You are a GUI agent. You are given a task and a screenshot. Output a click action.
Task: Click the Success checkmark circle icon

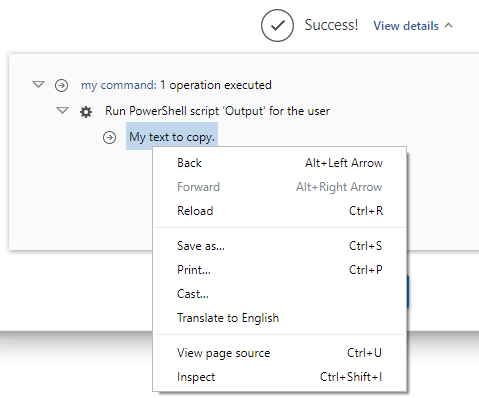pos(277,26)
